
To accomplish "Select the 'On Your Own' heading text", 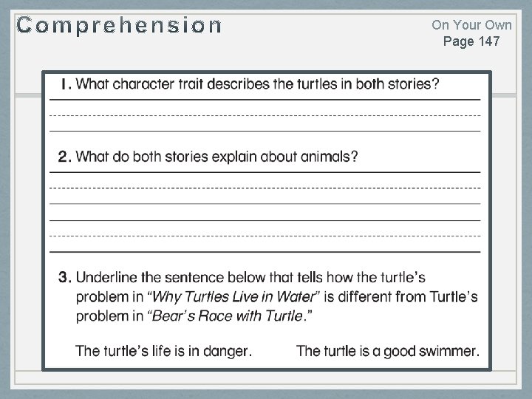I will coord(471,25).
